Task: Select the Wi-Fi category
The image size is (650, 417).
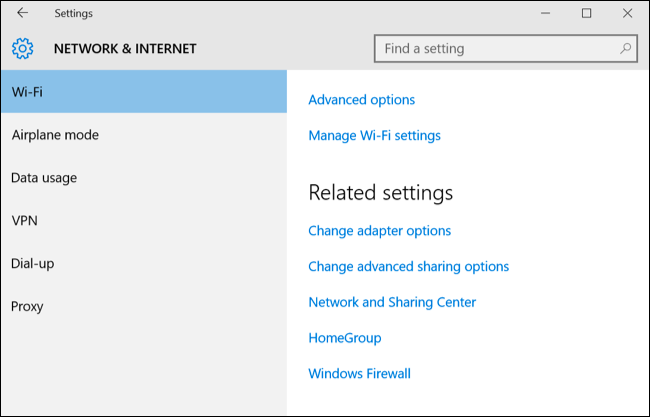Action: click(x=143, y=92)
